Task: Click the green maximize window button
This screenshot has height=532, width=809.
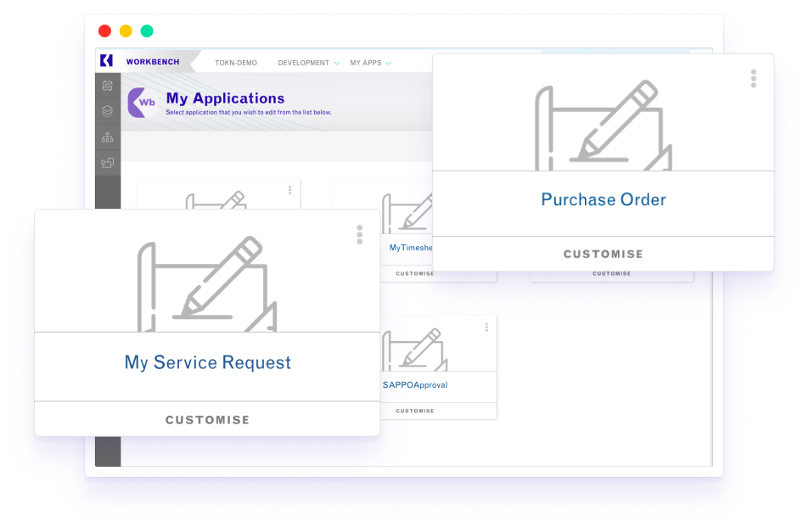Action: (x=147, y=31)
